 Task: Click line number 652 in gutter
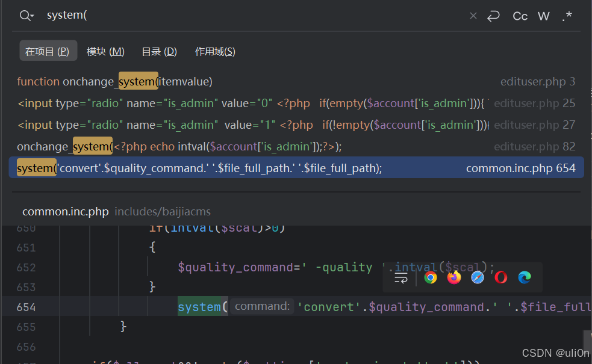(x=26, y=268)
